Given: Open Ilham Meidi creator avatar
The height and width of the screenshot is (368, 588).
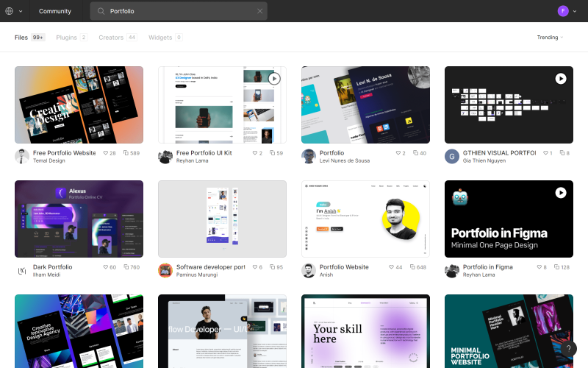Looking at the screenshot, I should [22, 271].
